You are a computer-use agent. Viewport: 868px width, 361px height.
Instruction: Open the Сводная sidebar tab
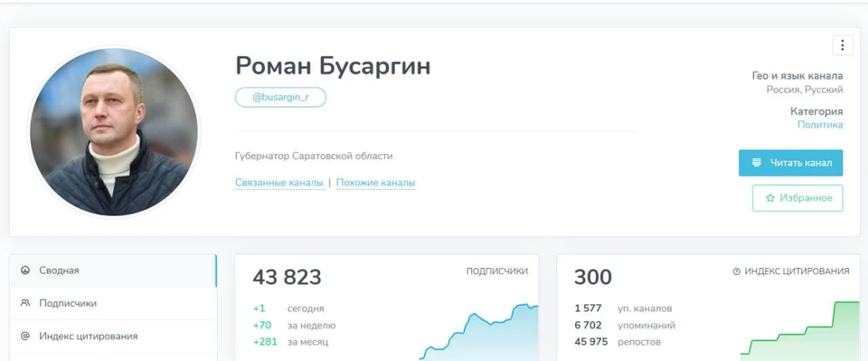coord(113,271)
